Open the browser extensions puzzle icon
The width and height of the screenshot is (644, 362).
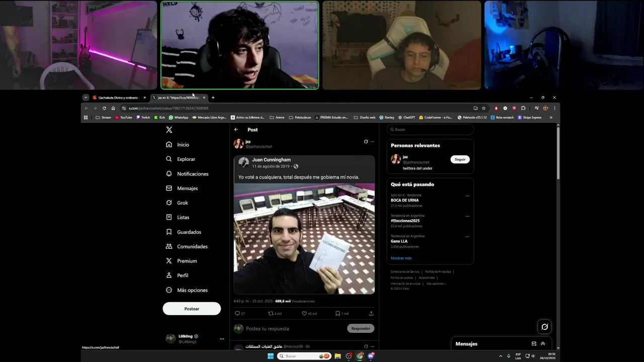(523, 108)
